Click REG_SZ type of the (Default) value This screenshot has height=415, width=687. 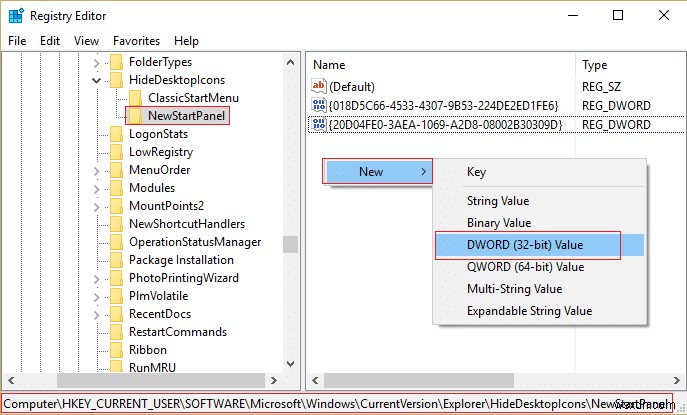[601, 87]
